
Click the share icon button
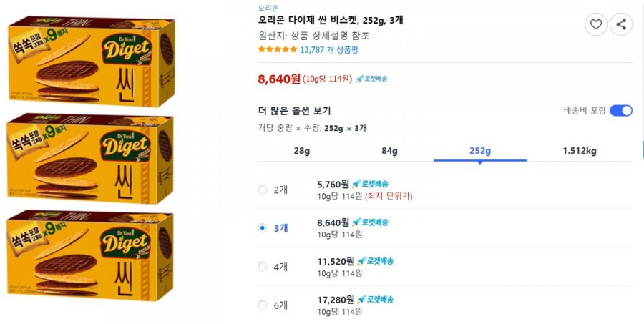pos(621,24)
